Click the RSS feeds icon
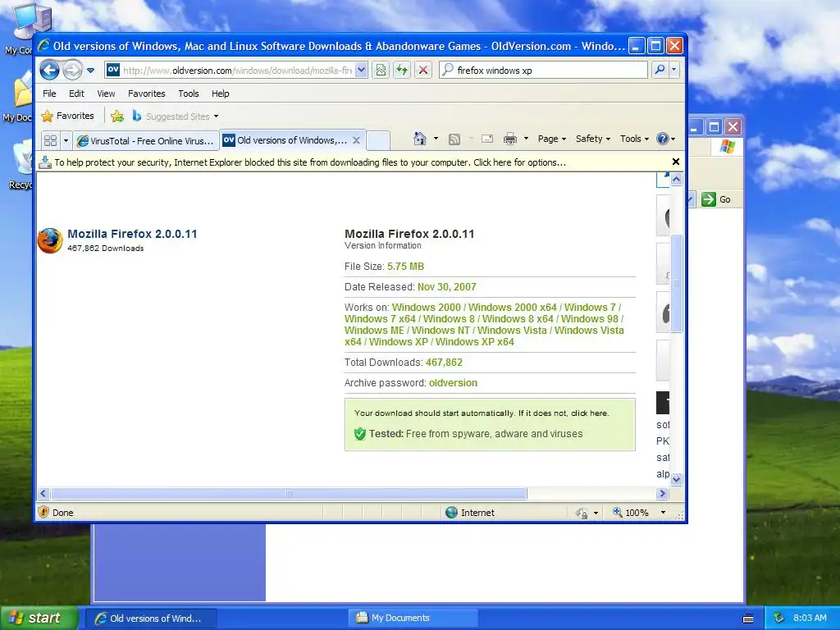 point(454,139)
